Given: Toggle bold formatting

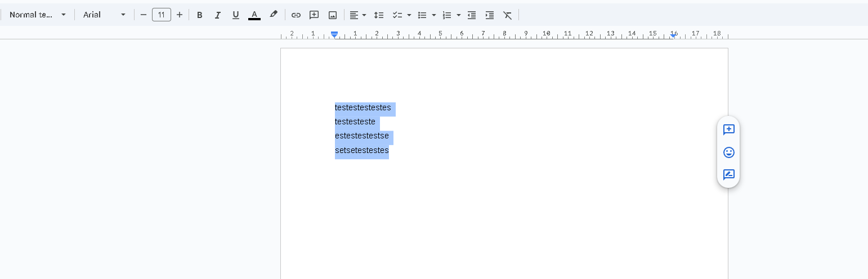Looking at the screenshot, I should [x=199, y=15].
